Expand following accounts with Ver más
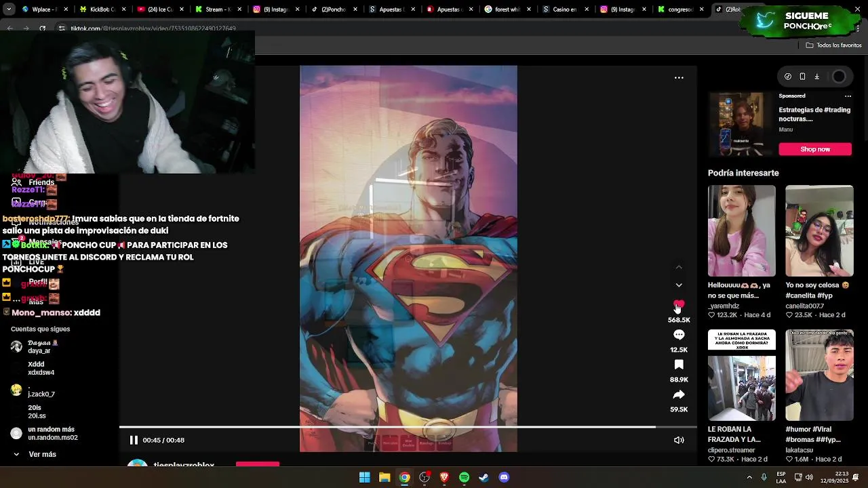 point(35,454)
